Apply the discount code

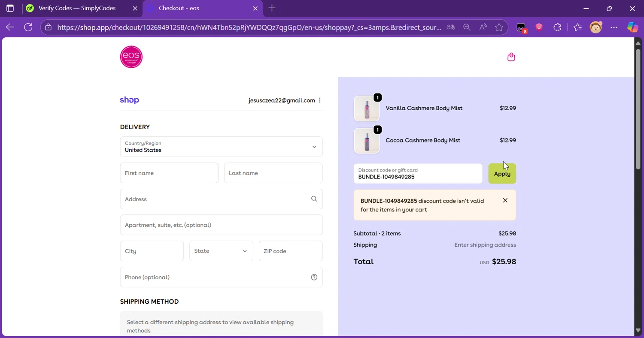point(502,174)
